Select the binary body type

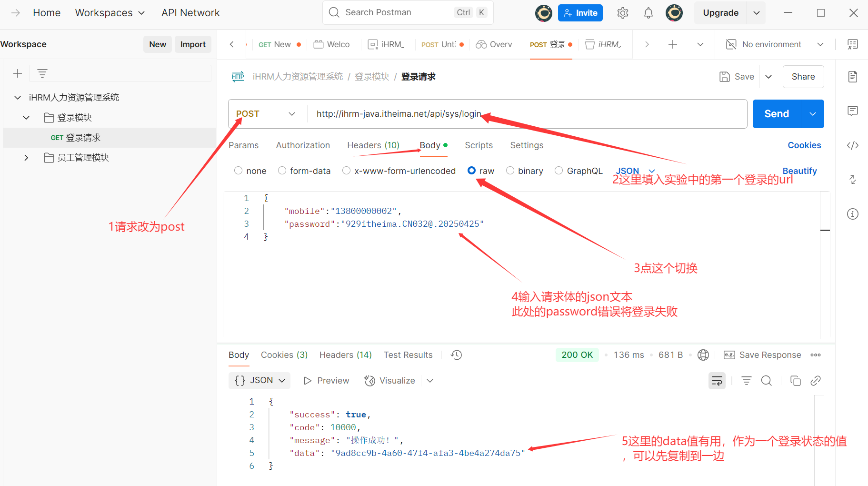pyautogui.click(x=510, y=171)
